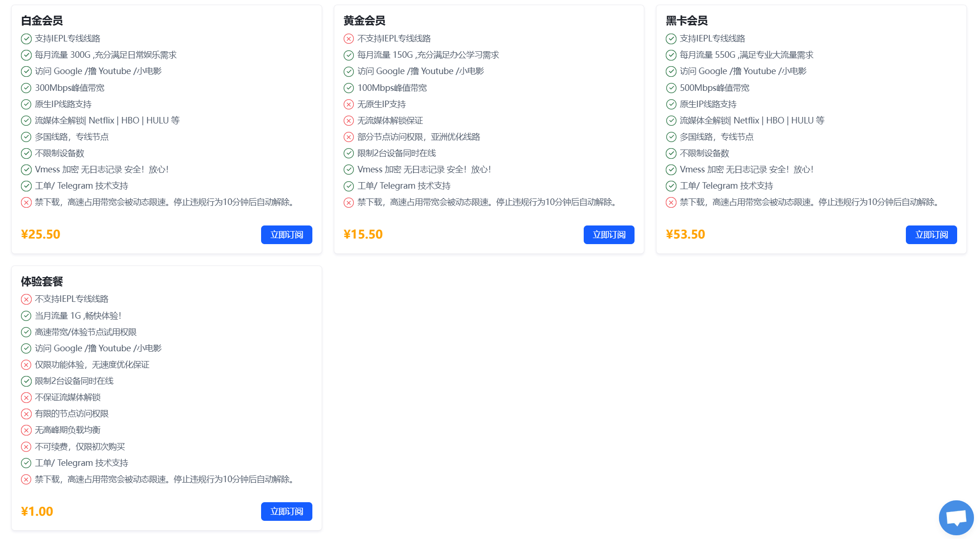Open the chat support widget

[x=957, y=517]
